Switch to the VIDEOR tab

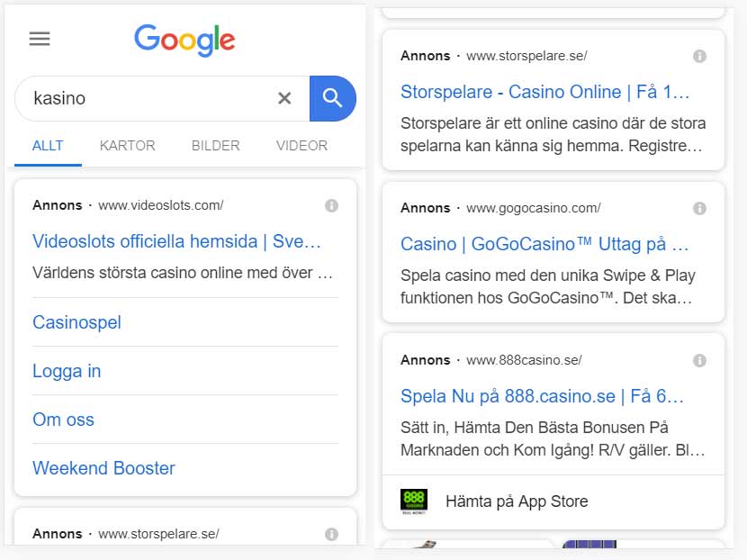pyautogui.click(x=301, y=145)
